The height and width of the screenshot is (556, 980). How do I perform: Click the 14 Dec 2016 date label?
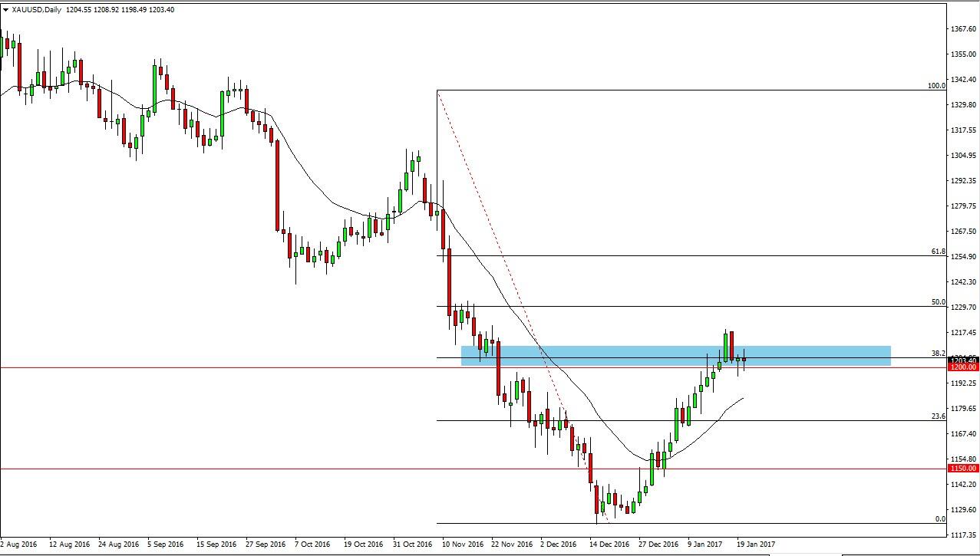(609, 544)
